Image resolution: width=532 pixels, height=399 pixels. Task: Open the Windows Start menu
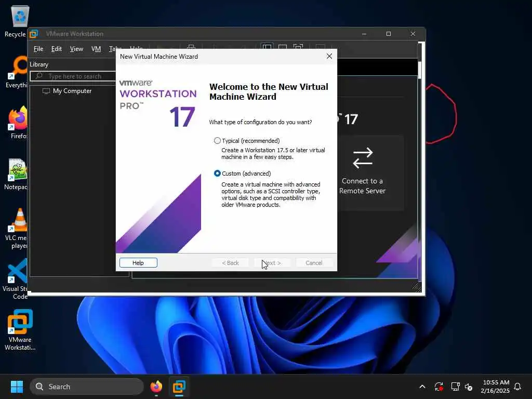17,387
